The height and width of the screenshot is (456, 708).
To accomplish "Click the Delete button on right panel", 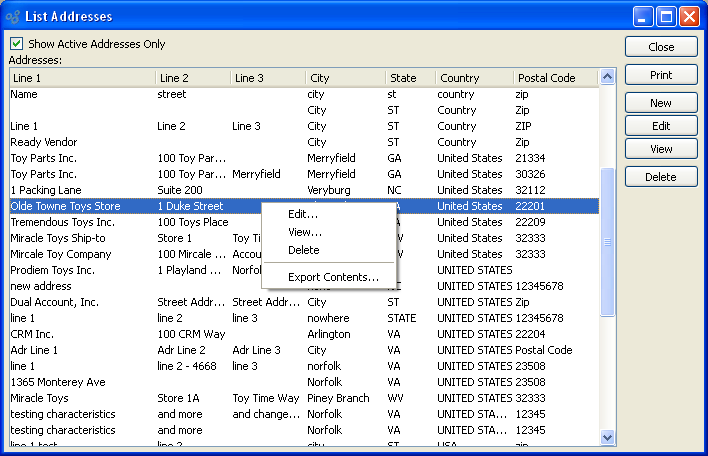I will tap(660, 177).
